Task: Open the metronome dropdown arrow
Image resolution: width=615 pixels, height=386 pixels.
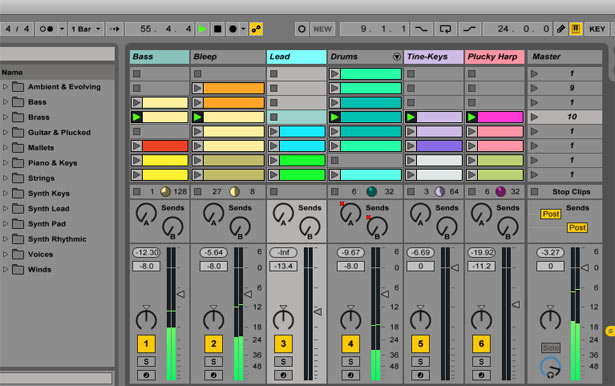Action: (x=62, y=29)
